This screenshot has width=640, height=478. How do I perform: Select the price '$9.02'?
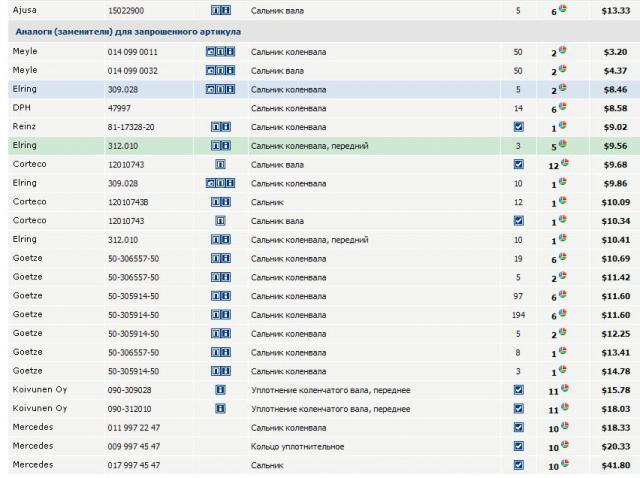(616, 127)
